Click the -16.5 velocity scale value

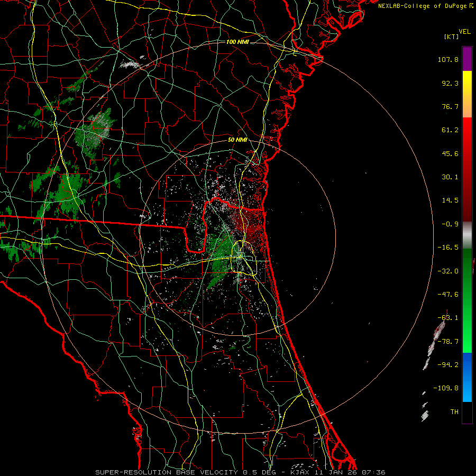[x=448, y=248]
